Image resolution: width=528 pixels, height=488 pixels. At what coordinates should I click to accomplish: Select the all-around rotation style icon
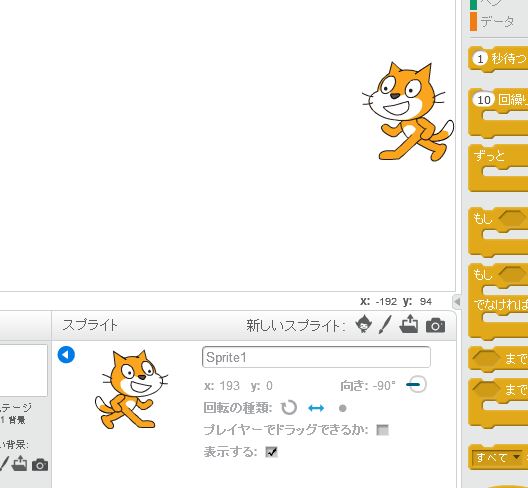[x=289, y=408]
